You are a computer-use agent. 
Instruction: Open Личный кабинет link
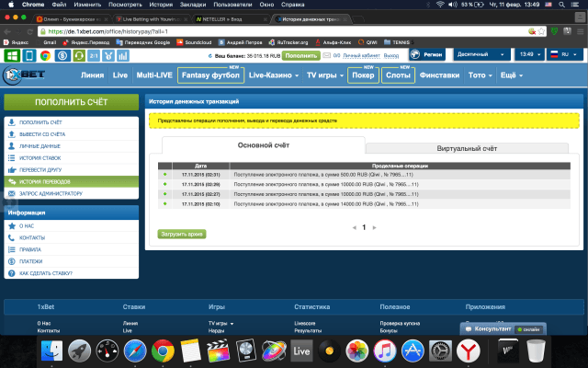pyautogui.click(x=361, y=55)
